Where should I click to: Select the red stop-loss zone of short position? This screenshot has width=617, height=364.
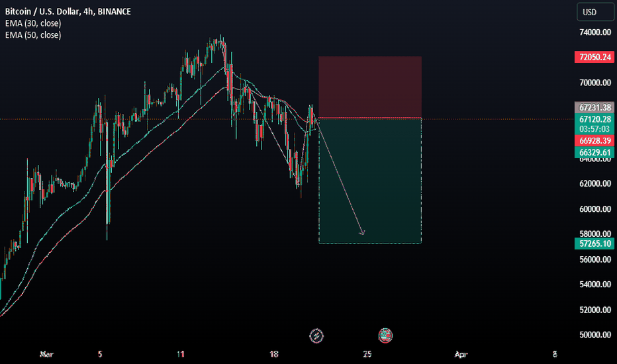pyautogui.click(x=370, y=87)
